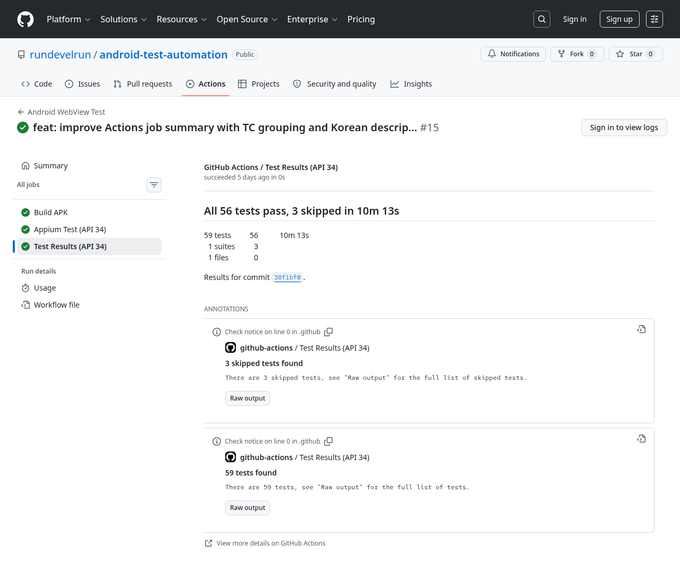Click the Public visibility badge

pos(245,55)
